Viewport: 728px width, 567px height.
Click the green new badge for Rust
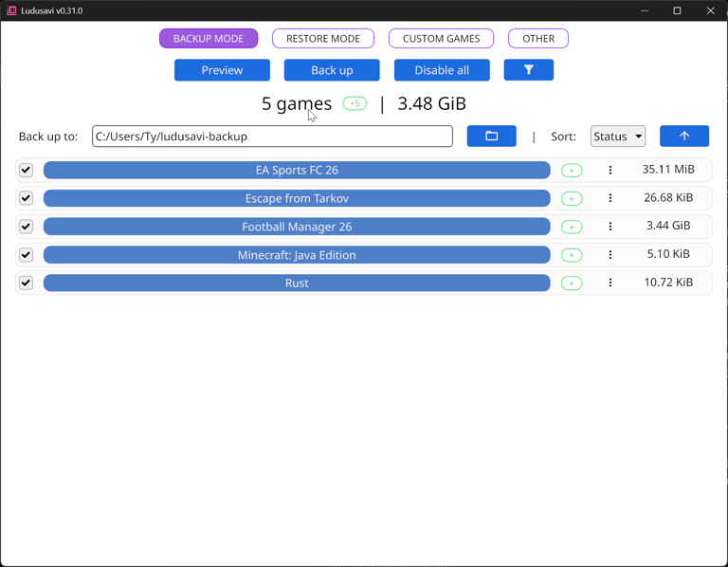[x=572, y=283]
